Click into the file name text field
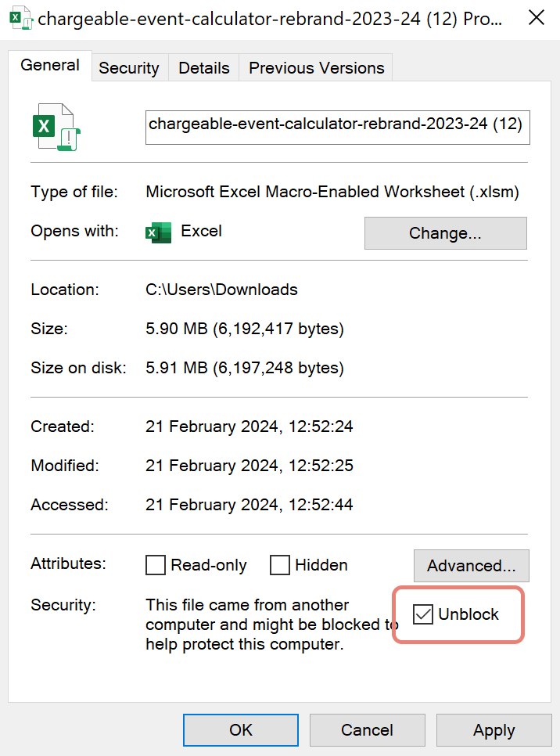Image resolution: width=560 pixels, height=756 pixels. tap(337, 124)
